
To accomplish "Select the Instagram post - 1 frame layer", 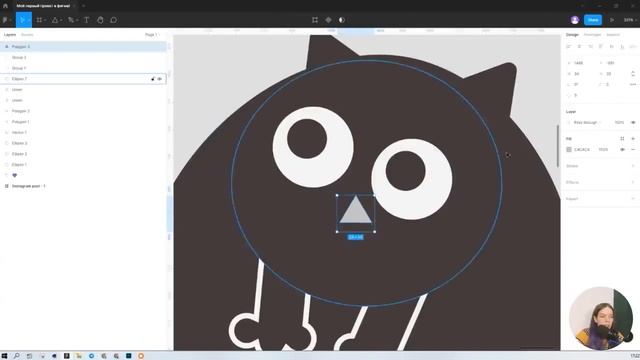I will (x=83, y=186).
